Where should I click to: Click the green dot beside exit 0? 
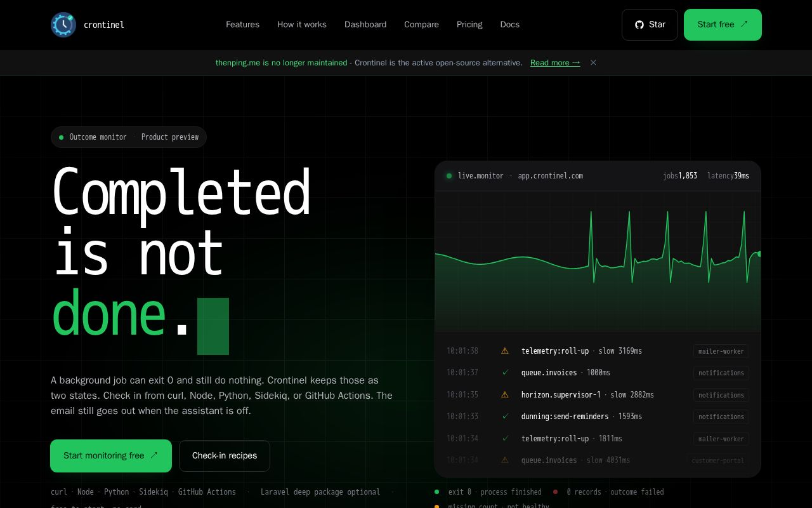click(436, 491)
